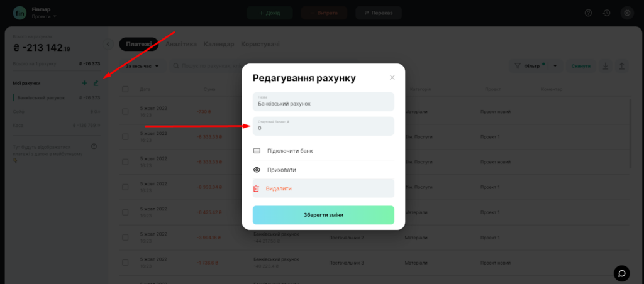
Task: Click the red trash Видалити option
Action: tap(323, 188)
